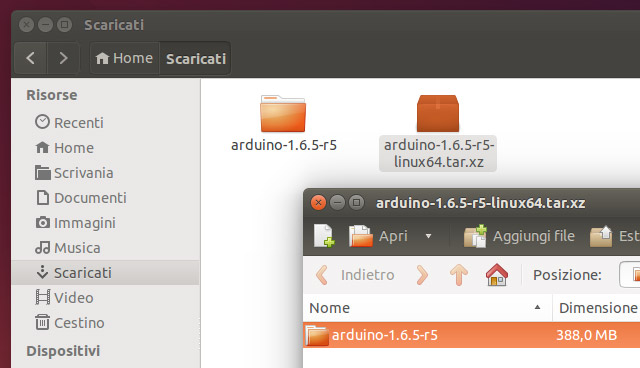
Task: Open Scrivania in the sidebar
Action: click(x=74, y=173)
